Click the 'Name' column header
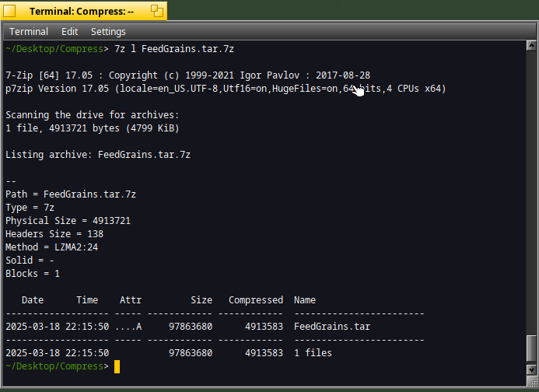The width and height of the screenshot is (539, 392). [305, 300]
